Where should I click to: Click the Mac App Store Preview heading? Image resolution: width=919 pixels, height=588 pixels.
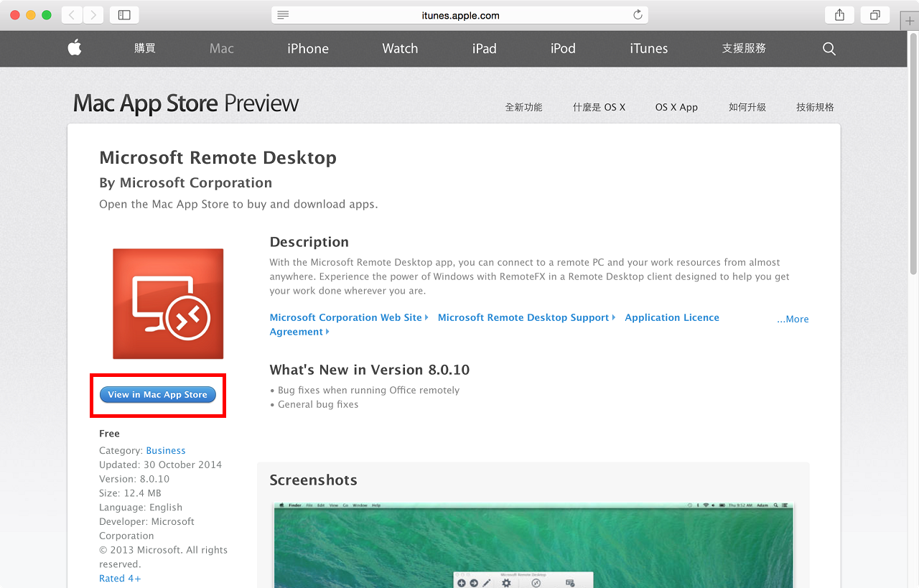click(x=186, y=103)
